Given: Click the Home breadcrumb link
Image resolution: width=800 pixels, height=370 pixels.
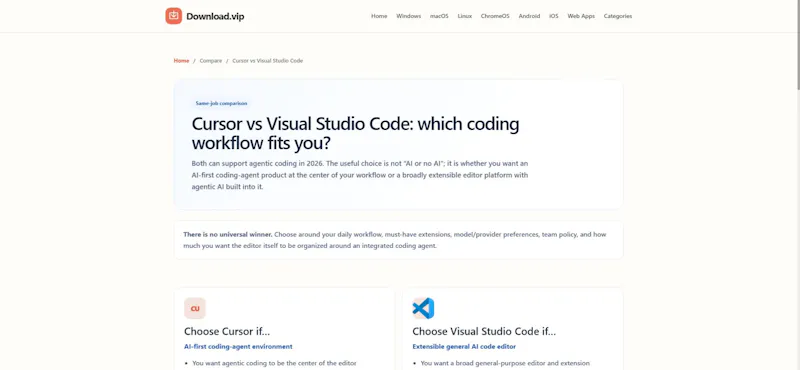Looking at the screenshot, I should [x=181, y=61].
